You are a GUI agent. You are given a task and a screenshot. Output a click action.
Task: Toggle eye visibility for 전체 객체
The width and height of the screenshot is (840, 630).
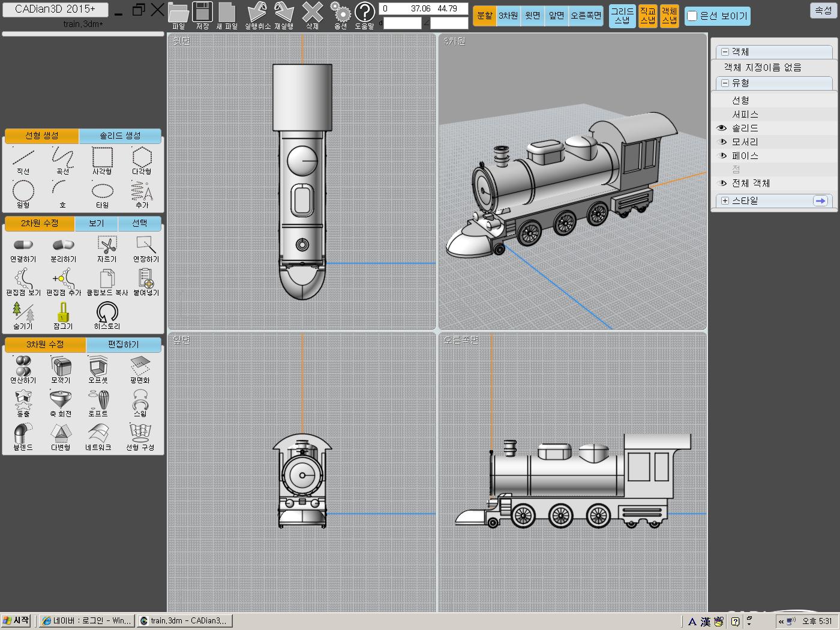[x=722, y=183]
